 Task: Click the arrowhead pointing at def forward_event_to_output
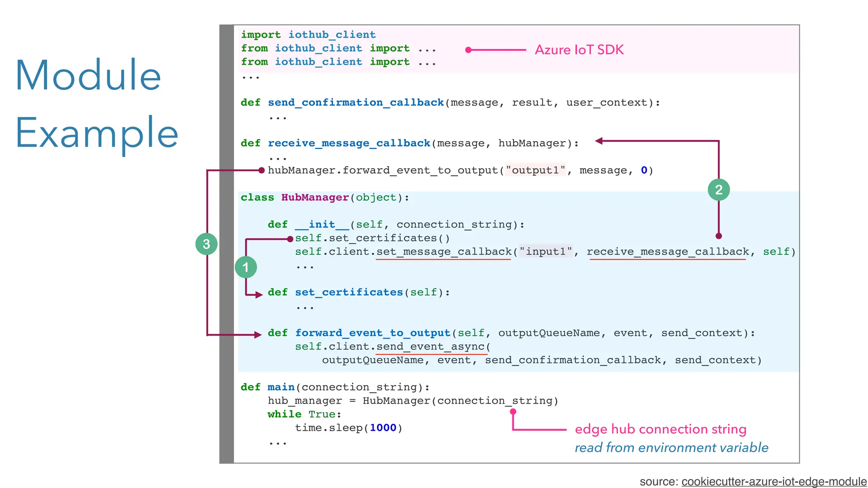[258, 335]
